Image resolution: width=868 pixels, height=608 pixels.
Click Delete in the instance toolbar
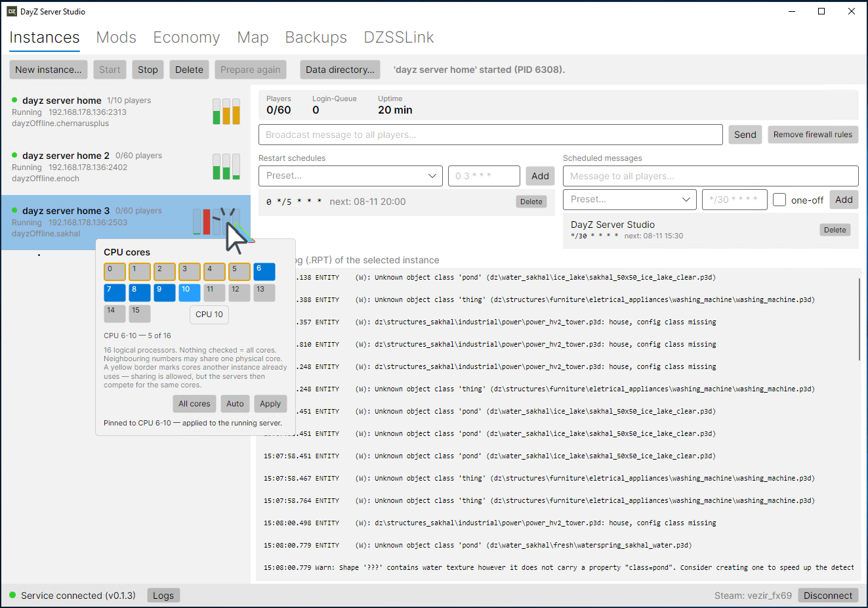[189, 70]
